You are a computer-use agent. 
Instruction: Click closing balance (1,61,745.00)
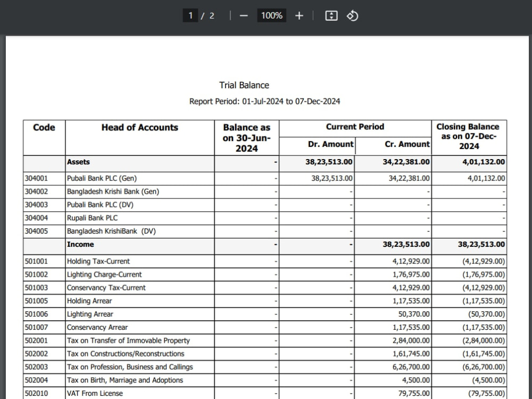[x=484, y=354]
